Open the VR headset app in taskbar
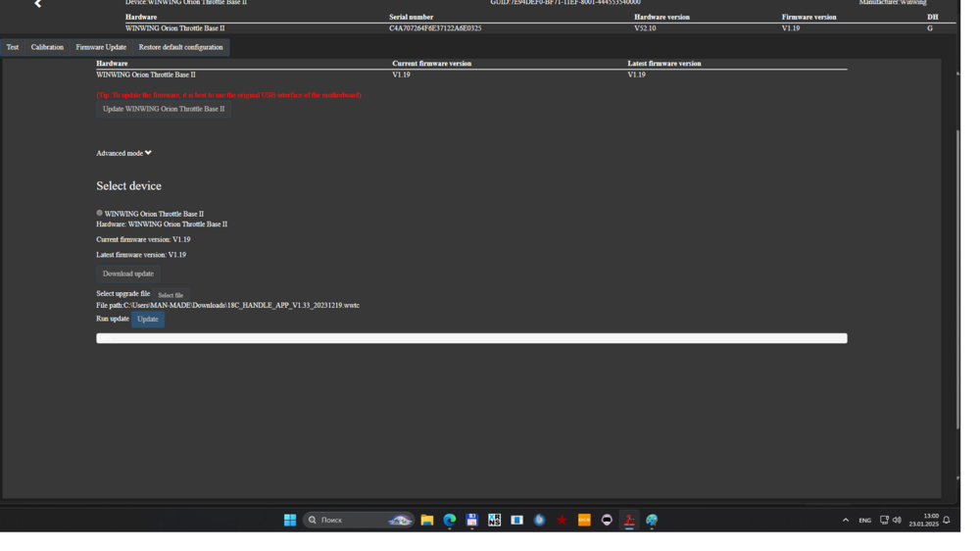 (x=607, y=521)
